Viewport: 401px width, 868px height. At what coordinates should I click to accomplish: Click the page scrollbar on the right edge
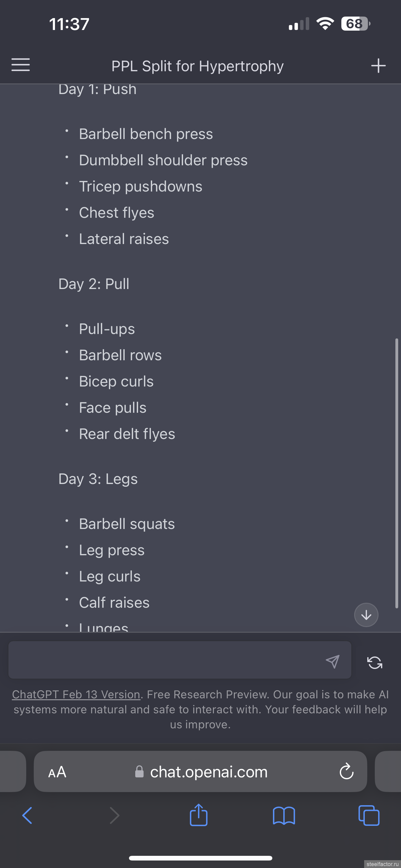pyautogui.click(x=397, y=473)
